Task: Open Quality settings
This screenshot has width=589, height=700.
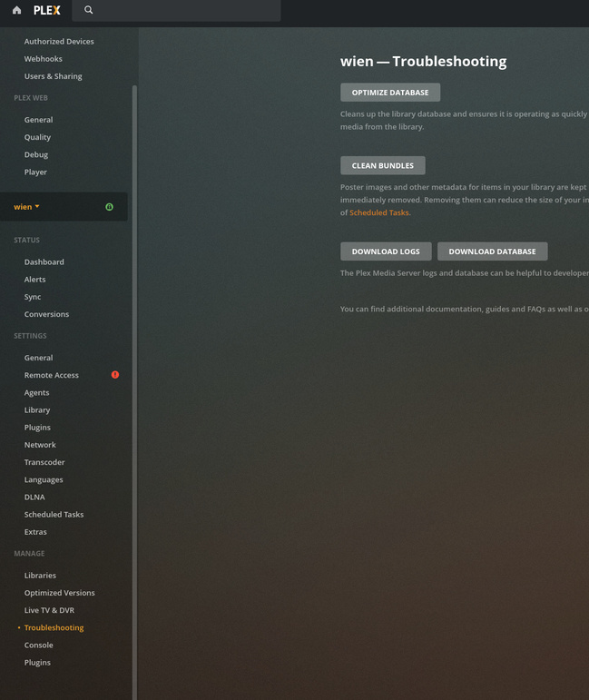Action: click(37, 137)
